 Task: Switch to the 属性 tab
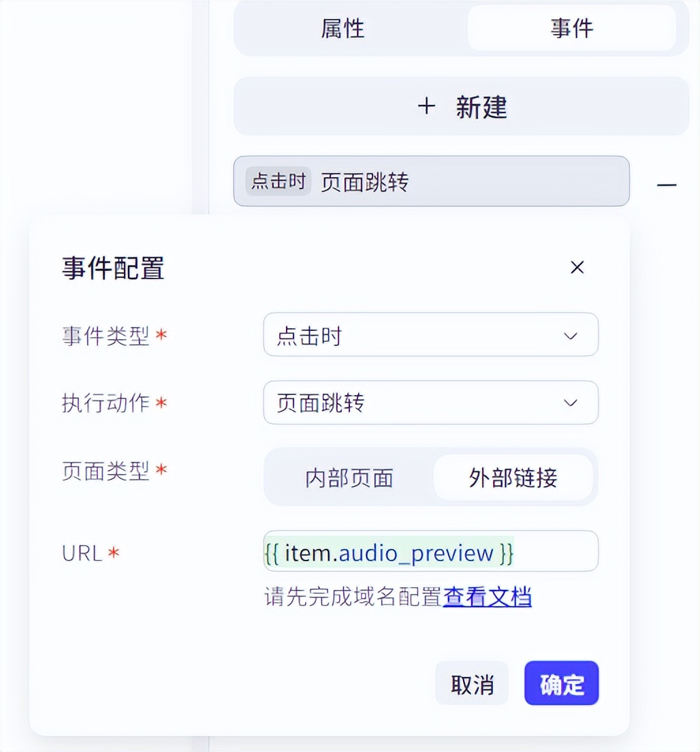(x=344, y=29)
